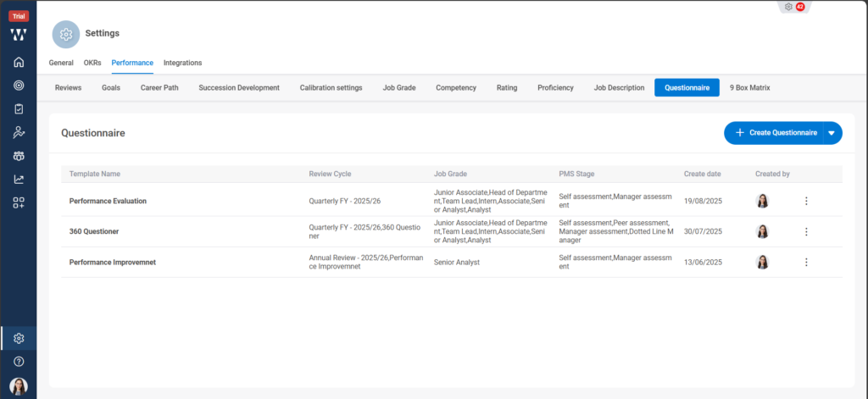This screenshot has width=868, height=399.
Task: Open the performance person icon in sidebar
Action: coord(19,132)
